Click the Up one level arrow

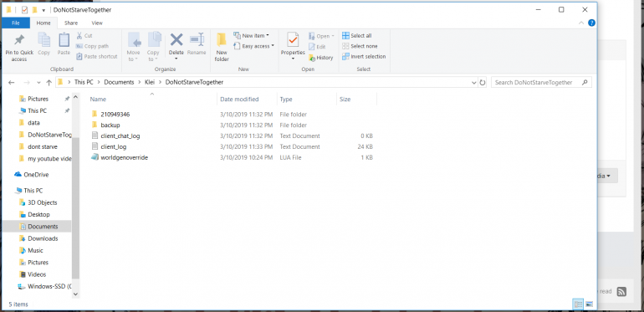pyautogui.click(x=49, y=83)
